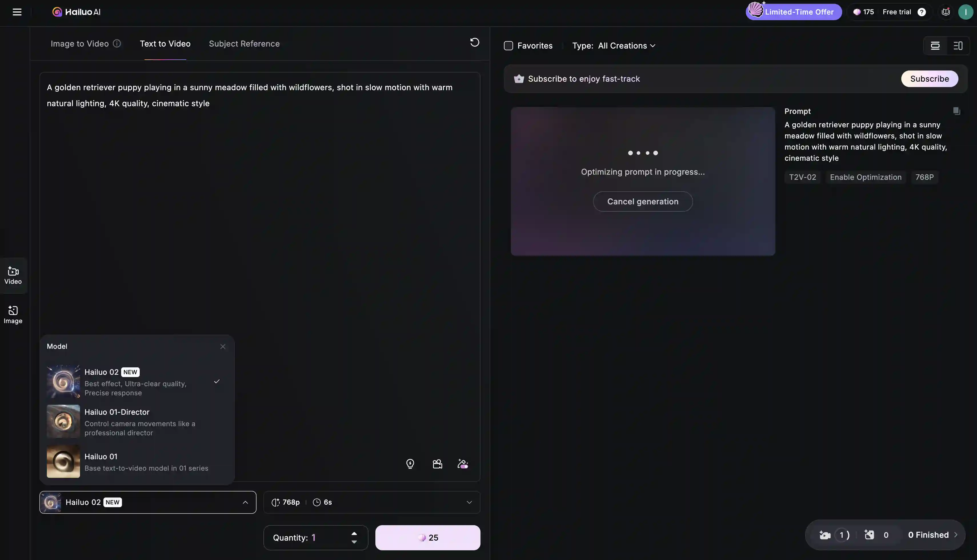
Task: Click the Enable Optimization tag
Action: click(x=865, y=177)
